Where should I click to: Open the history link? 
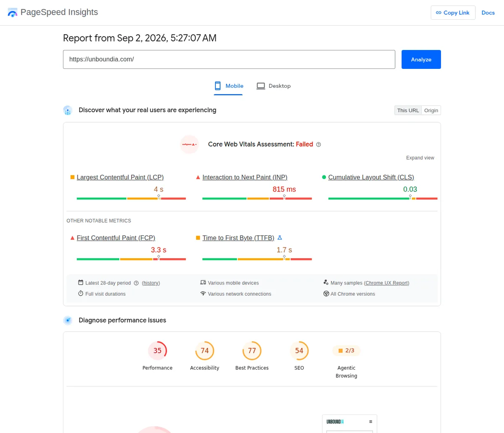(x=151, y=283)
